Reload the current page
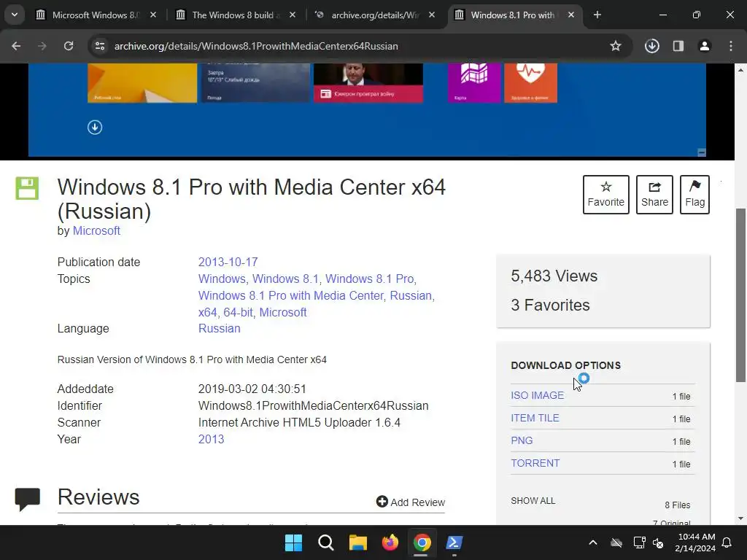Screen dimensions: 747x560 coord(69,46)
